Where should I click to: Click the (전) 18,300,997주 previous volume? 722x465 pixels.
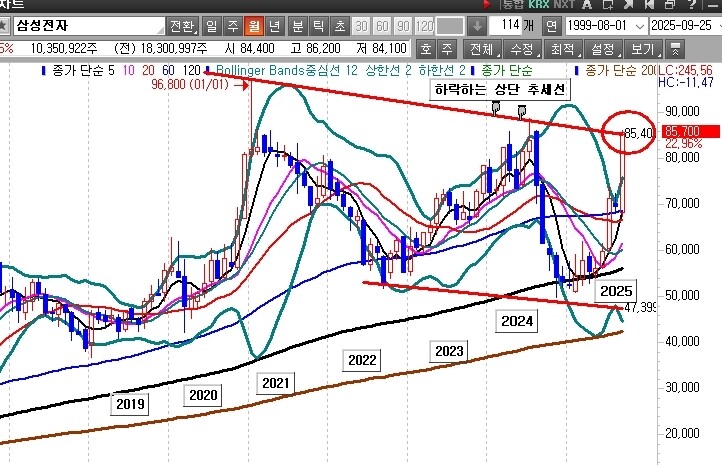coord(161,48)
